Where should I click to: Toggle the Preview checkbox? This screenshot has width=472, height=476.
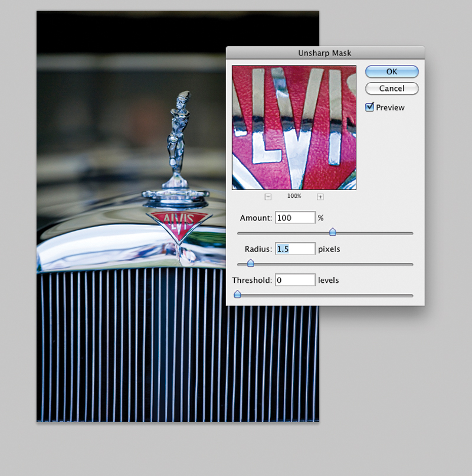coord(369,107)
